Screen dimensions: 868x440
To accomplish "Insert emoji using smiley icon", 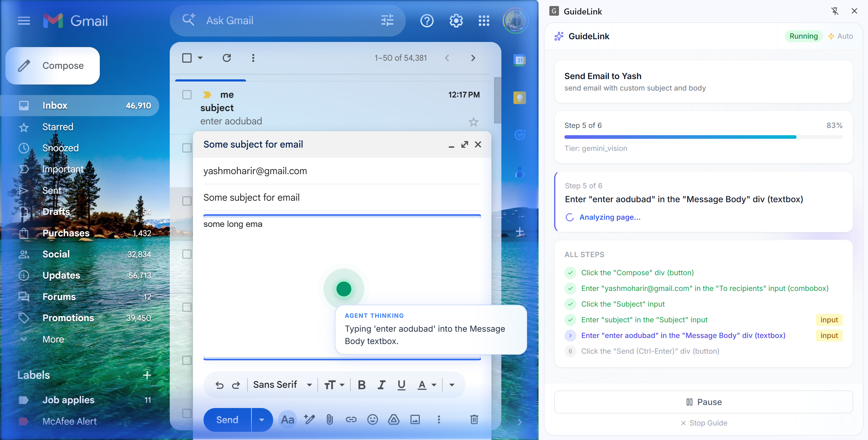I will click(372, 419).
